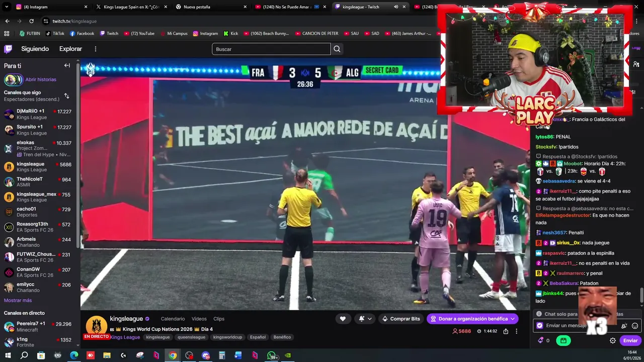The width and height of the screenshot is (644, 362).
Task: Open Word from the taskbar
Action: (x=238, y=355)
